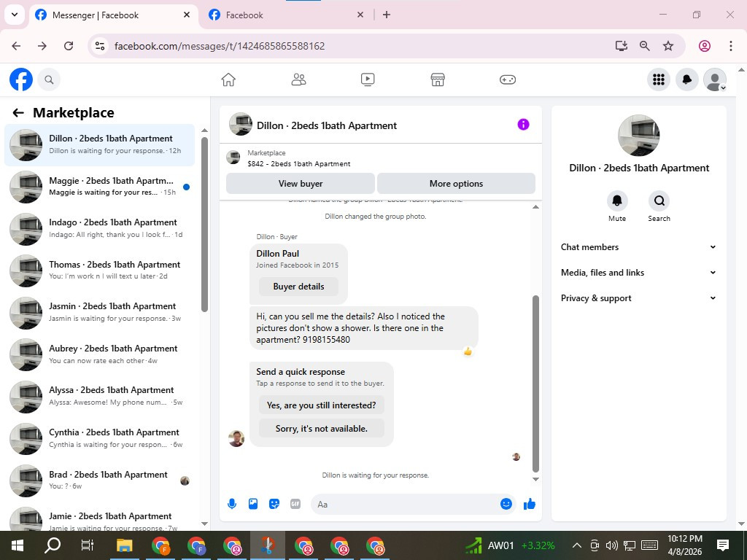
Task: Open the Friends icon in top navigation
Action: (x=298, y=79)
